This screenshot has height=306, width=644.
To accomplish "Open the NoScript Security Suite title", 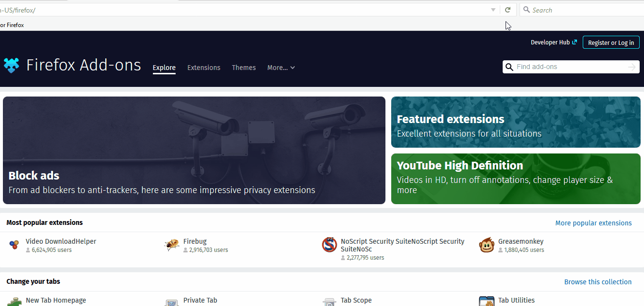I will click(x=402, y=245).
